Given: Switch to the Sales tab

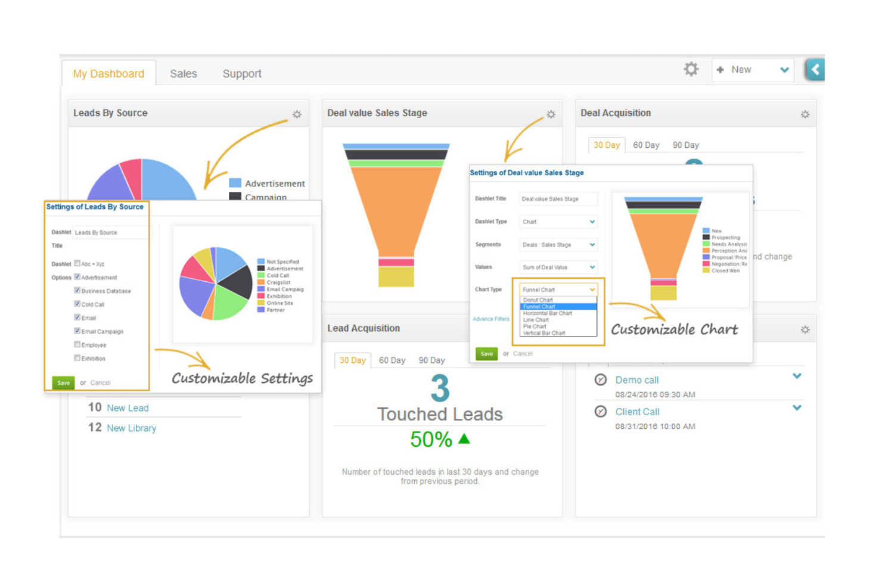Looking at the screenshot, I should pyautogui.click(x=183, y=73).
